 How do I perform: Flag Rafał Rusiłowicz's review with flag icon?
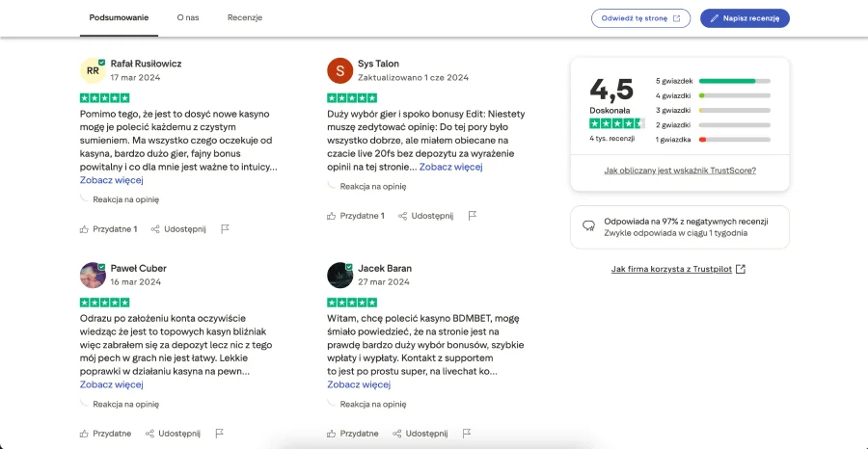click(x=225, y=229)
